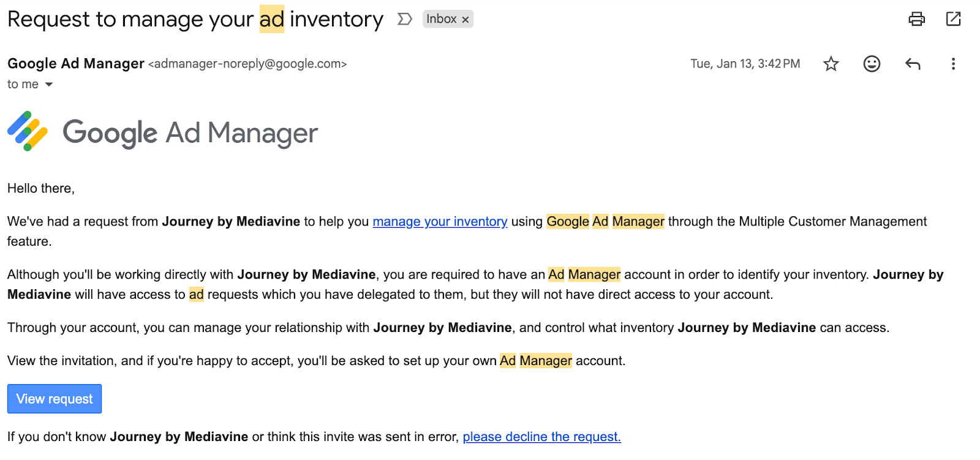
Task: Select the Inbox label chip text
Action: (441, 19)
